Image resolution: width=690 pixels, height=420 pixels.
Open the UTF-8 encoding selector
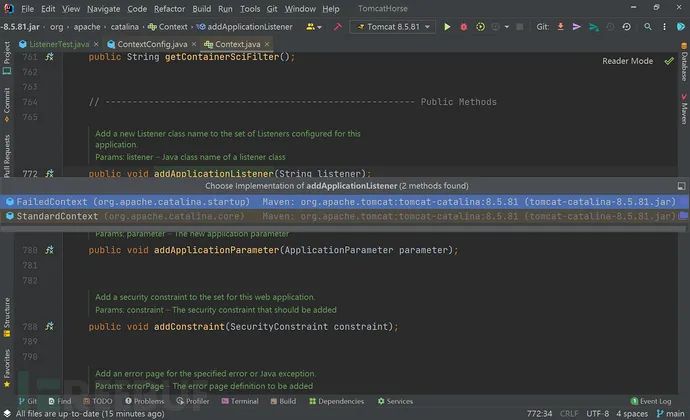[x=598, y=413]
